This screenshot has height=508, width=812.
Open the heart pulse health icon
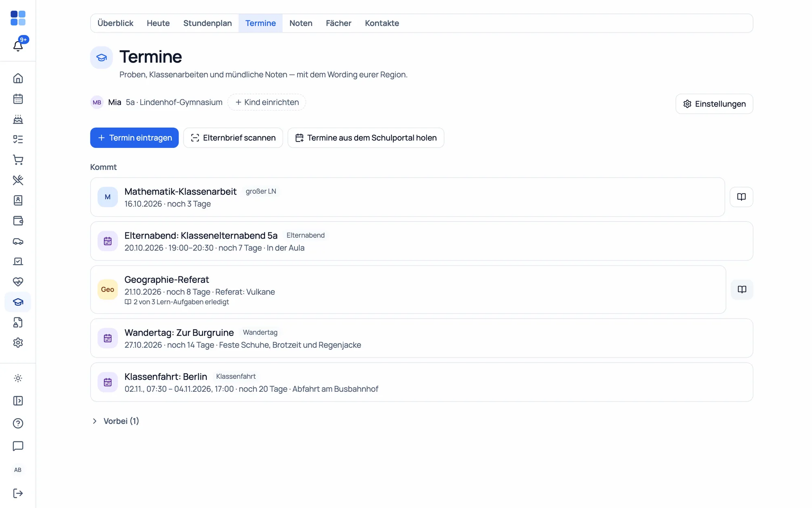point(18,282)
